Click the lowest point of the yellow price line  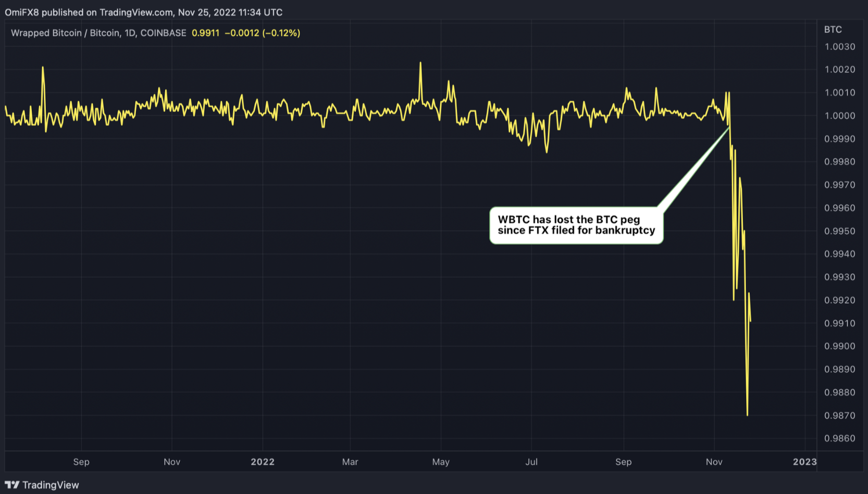[x=747, y=414]
